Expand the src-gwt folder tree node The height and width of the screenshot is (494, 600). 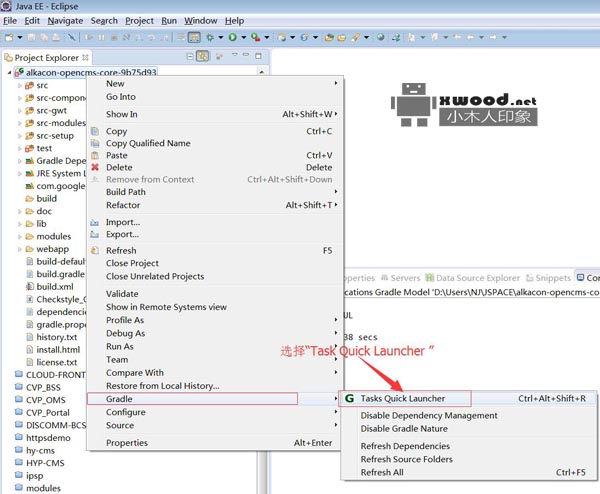point(19,111)
